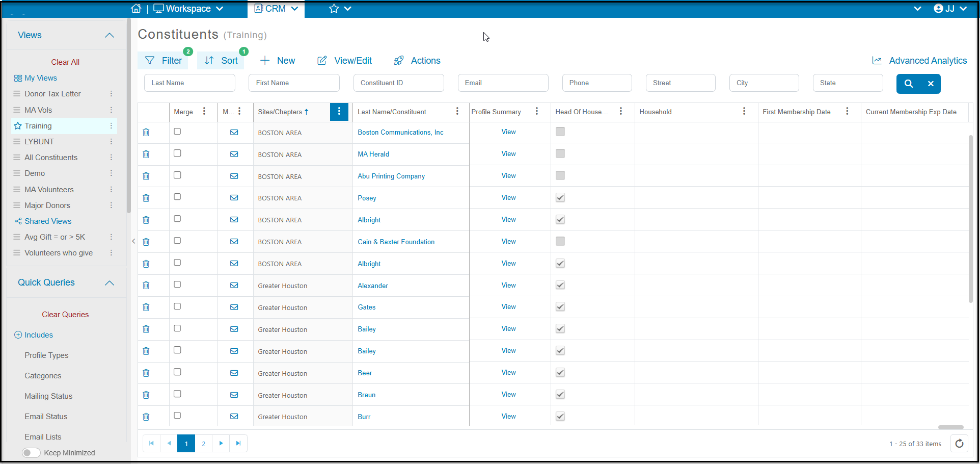
Task: Collapse the Views section
Action: click(110, 35)
